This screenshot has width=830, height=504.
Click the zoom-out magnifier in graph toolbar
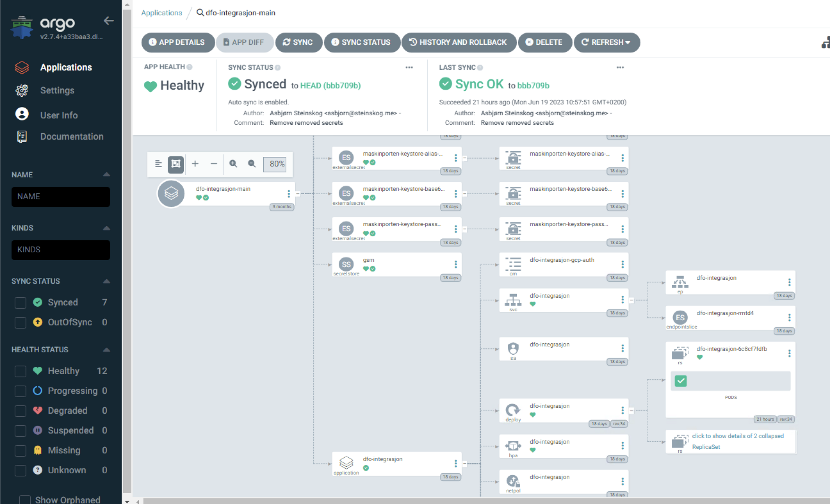(252, 164)
